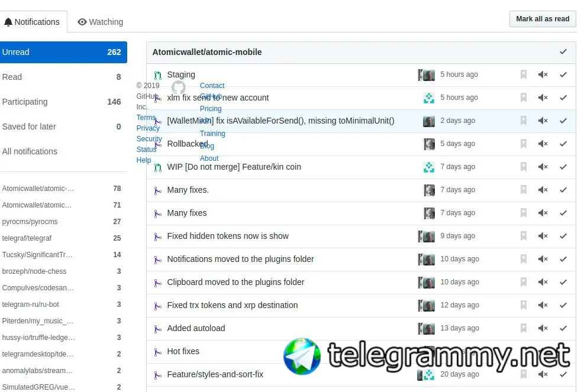Mark Rollbacked notification as read
The image size is (581, 392).
[x=563, y=144]
